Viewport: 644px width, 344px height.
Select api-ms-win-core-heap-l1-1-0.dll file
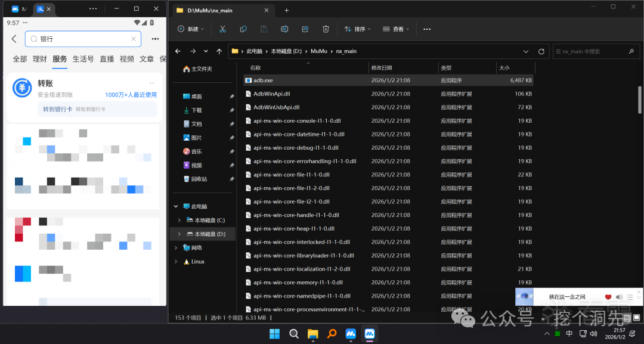pos(388,229)
